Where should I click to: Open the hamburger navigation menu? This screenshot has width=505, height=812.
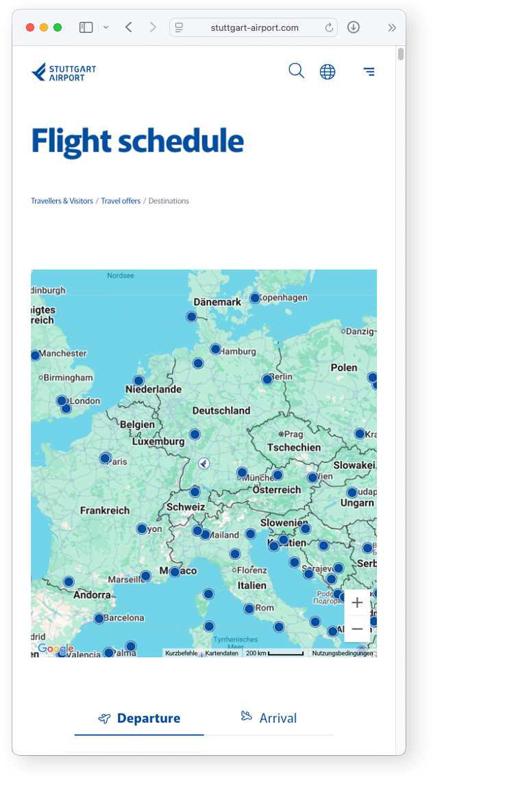(x=369, y=71)
